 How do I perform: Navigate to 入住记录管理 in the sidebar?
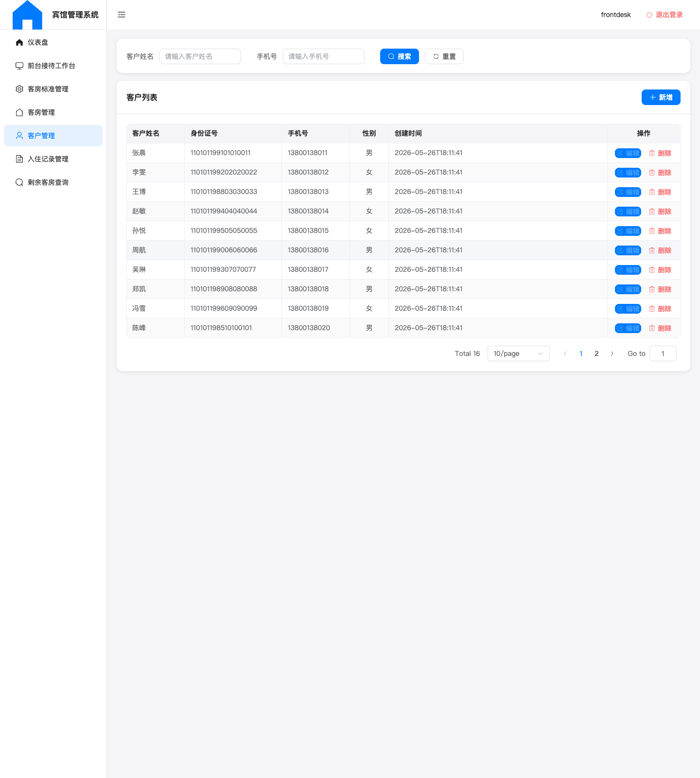click(53, 159)
